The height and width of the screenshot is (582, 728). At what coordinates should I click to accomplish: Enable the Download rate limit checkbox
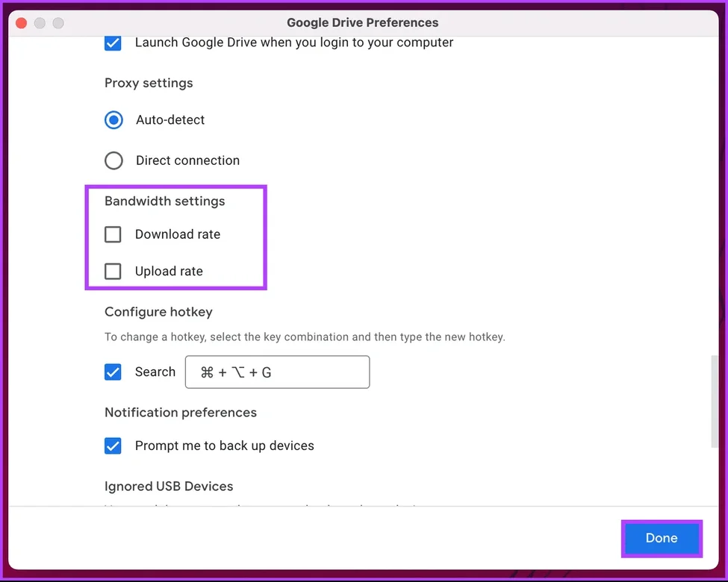[x=113, y=234]
